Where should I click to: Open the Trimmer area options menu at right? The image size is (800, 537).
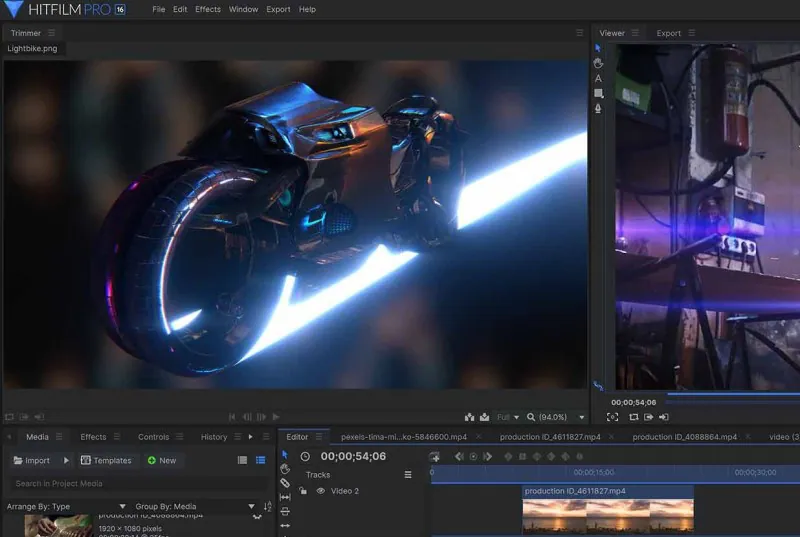coord(580,33)
